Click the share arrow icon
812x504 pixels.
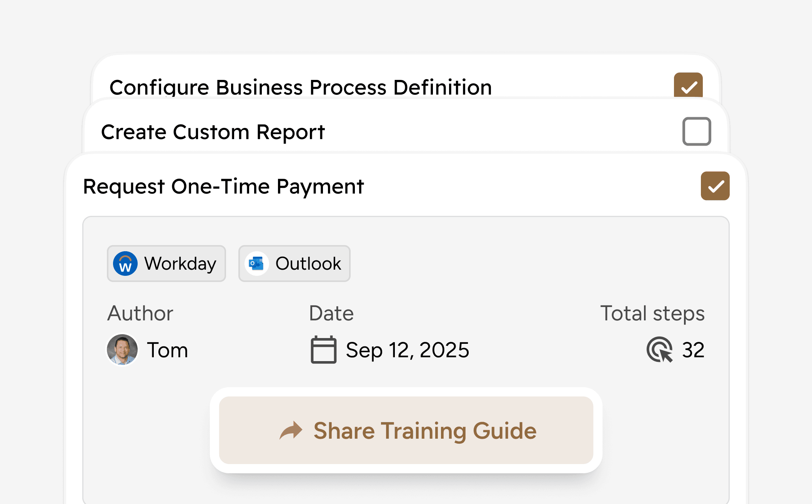pos(291,430)
